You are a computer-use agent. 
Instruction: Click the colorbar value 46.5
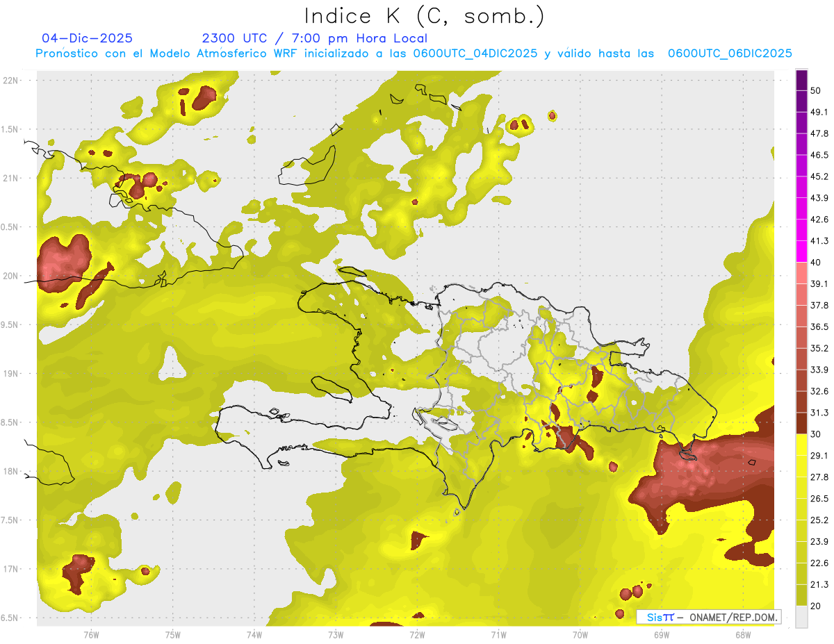pyautogui.click(x=819, y=155)
